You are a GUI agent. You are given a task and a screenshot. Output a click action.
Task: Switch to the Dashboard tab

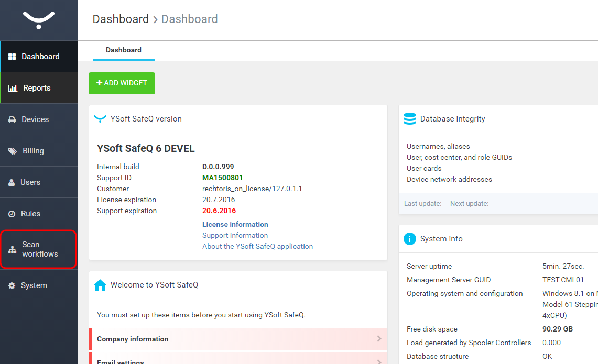tap(124, 50)
